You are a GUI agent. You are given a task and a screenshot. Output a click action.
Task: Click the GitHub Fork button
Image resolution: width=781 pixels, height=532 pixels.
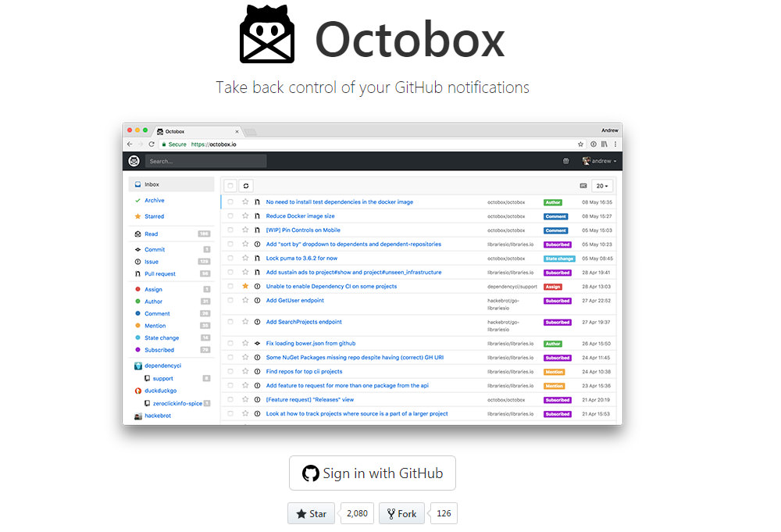(401, 513)
